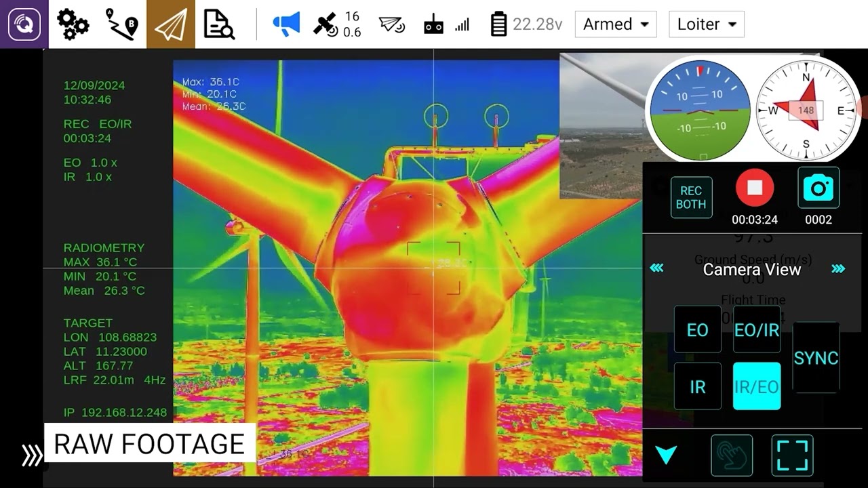Click the thermal Max: 36.1C overlay
Screen dimensions: 868x488
pos(211,82)
